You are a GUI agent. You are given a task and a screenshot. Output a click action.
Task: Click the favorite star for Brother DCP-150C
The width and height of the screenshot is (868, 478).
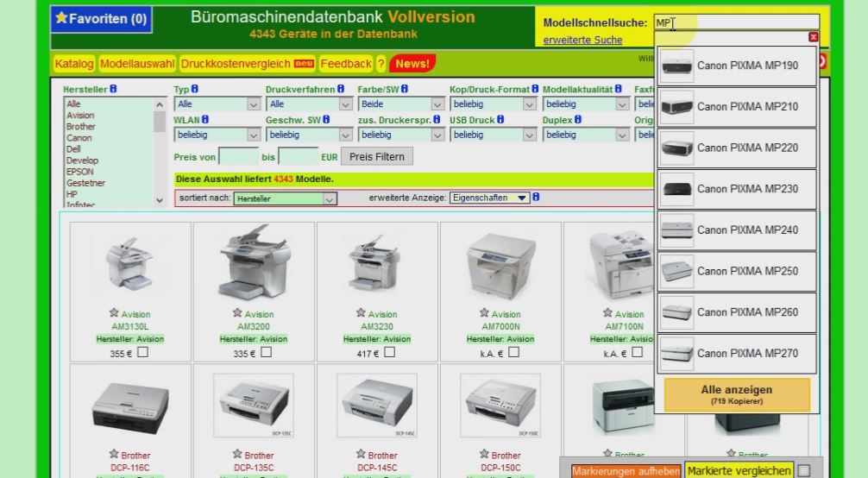tap(484, 454)
